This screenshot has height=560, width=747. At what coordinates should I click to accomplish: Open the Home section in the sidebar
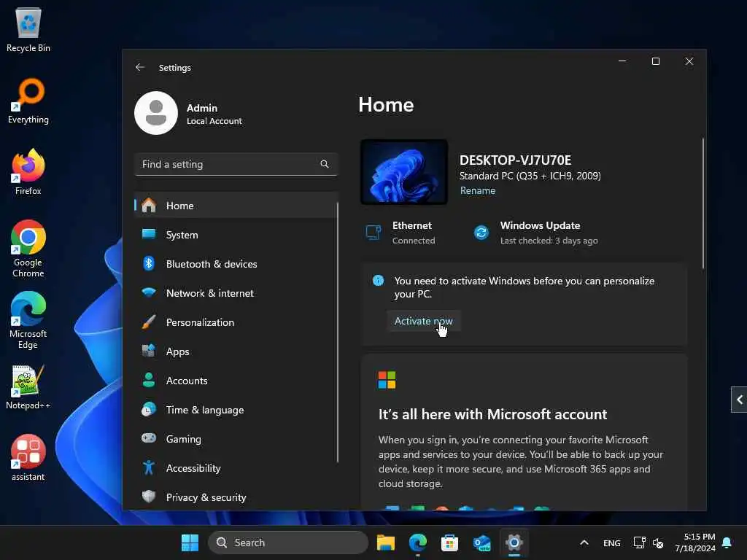pyautogui.click(x=236, y=206)
